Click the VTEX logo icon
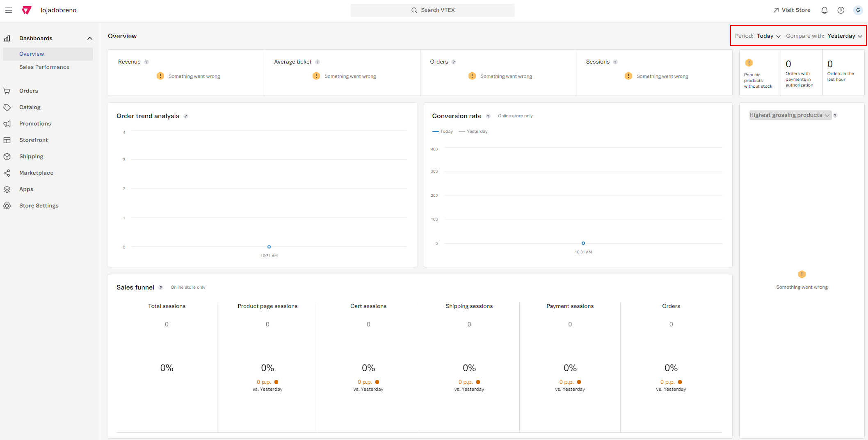 click(x=27, y=10)
